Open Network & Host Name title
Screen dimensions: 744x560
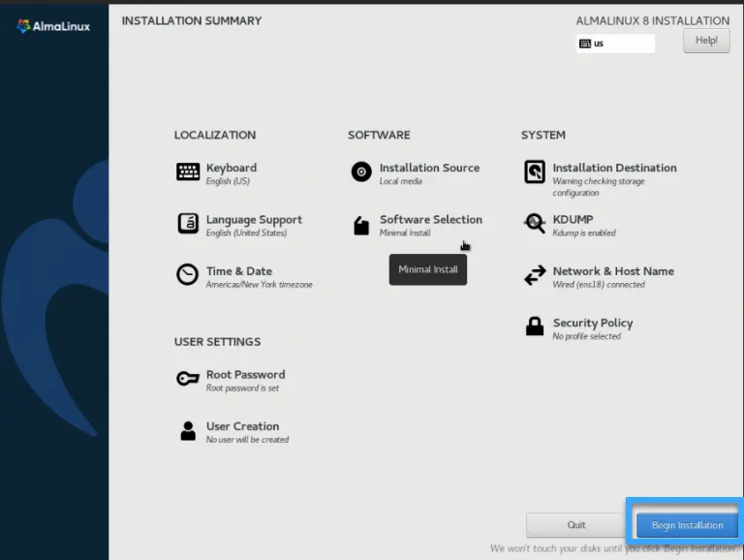coord(613,271)
